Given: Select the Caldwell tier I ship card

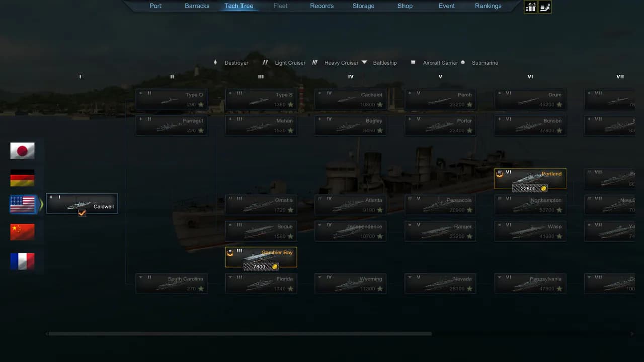Looking at the screenshot, I should 82,203.
